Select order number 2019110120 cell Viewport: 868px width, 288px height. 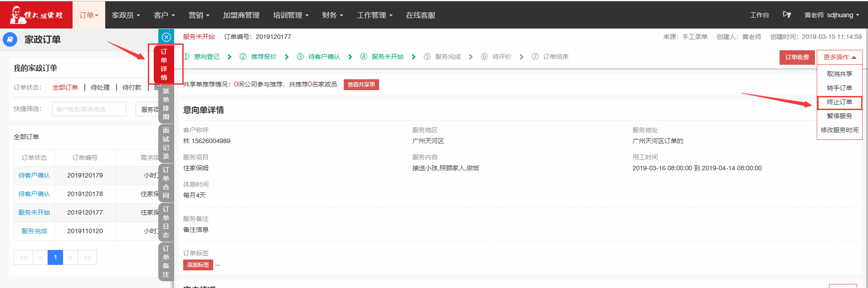85,231
